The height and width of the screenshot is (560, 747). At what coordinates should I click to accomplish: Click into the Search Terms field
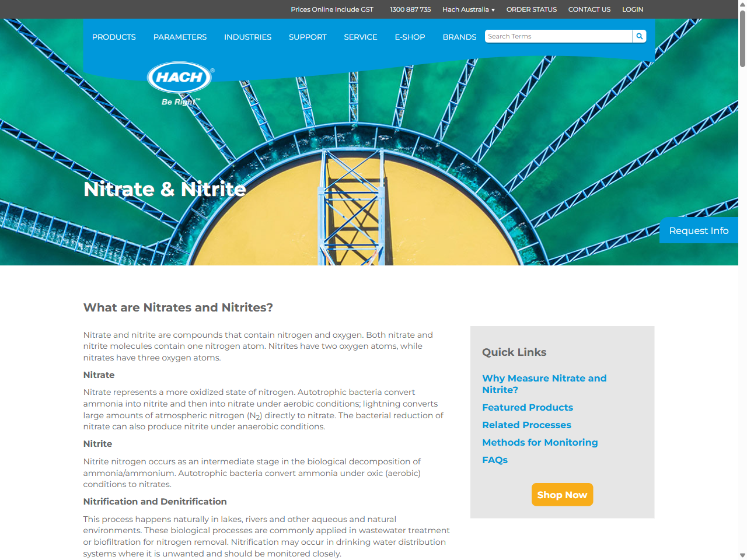click(558, 36)
